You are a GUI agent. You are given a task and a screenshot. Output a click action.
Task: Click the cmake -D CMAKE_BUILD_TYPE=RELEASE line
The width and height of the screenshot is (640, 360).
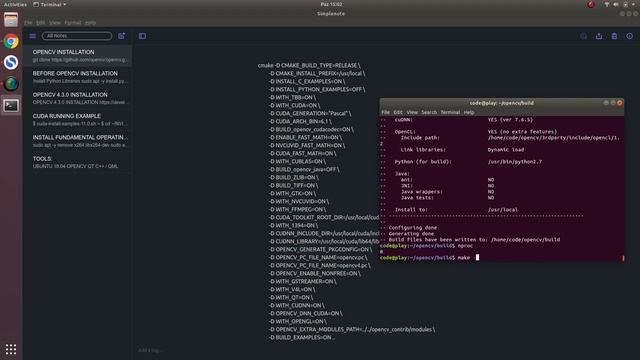coord(309,65)
